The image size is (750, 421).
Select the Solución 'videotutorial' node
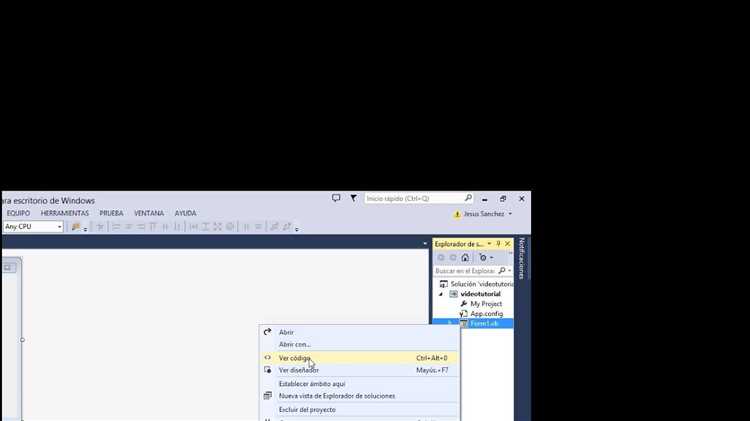click(482, 284)
